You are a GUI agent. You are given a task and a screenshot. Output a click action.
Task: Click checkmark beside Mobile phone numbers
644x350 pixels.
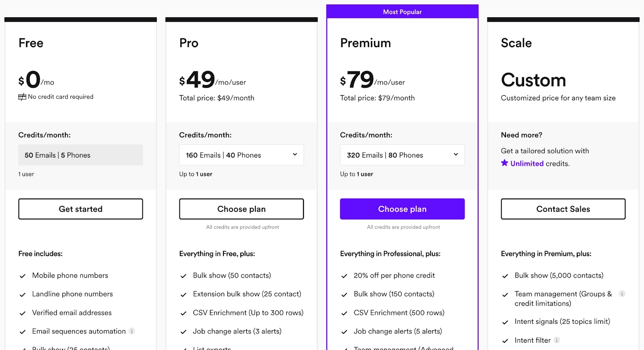point(23,276)
